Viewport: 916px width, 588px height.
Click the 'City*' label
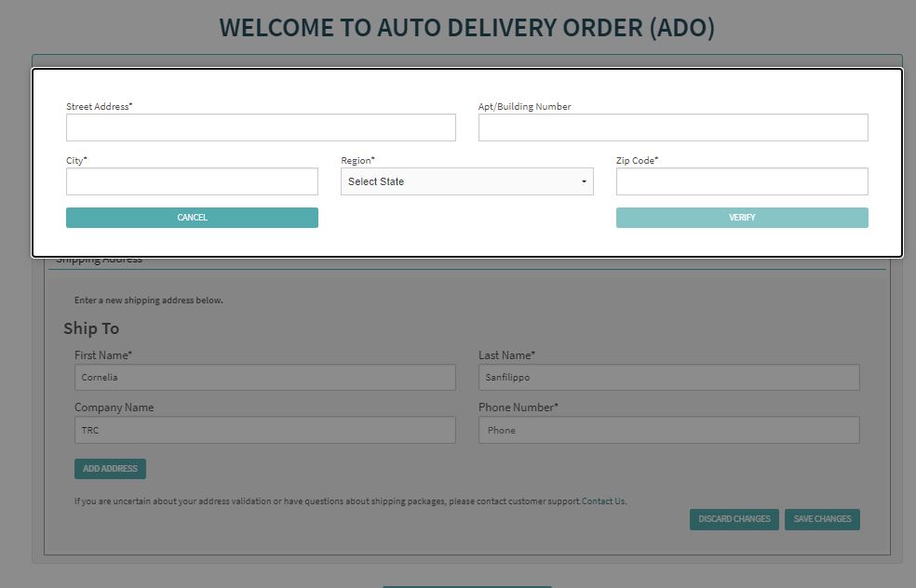[x=76, y=160]
